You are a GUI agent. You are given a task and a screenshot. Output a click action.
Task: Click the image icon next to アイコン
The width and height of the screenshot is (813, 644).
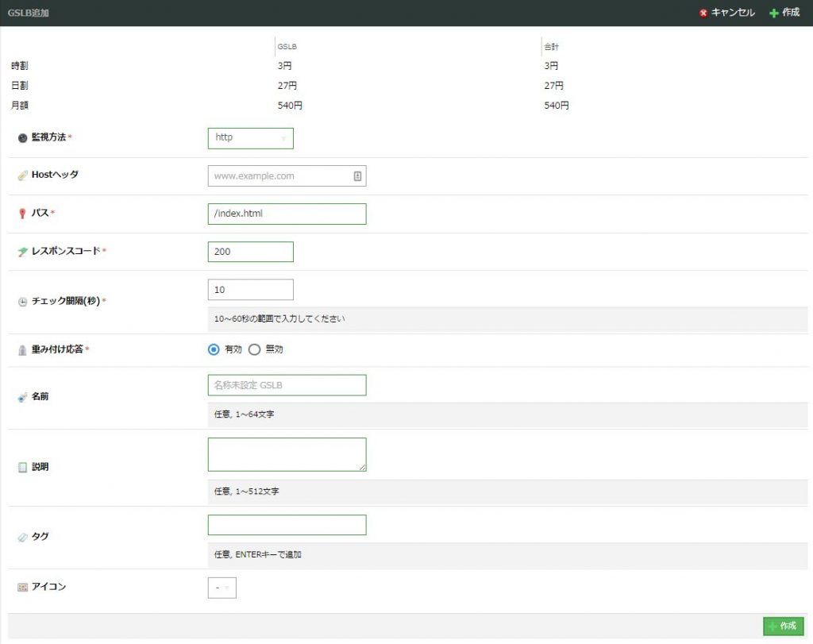tap(21, 587)
